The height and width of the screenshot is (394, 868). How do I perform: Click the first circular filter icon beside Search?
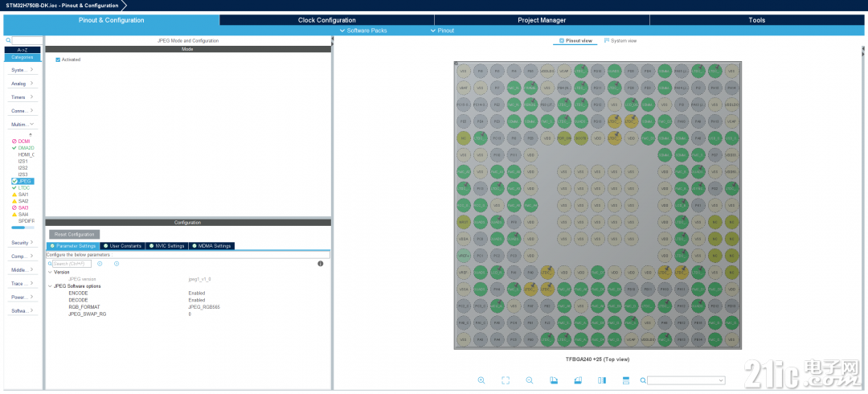tap(100, 264)
